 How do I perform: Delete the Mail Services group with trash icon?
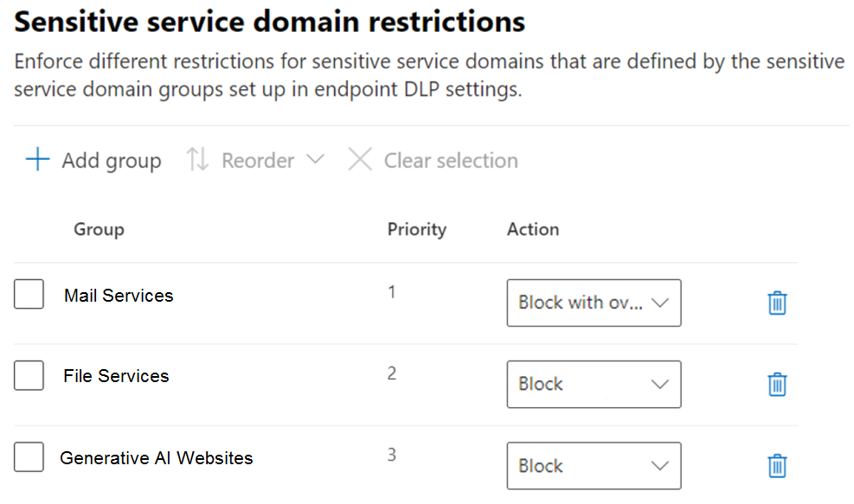tap(777, 303)
